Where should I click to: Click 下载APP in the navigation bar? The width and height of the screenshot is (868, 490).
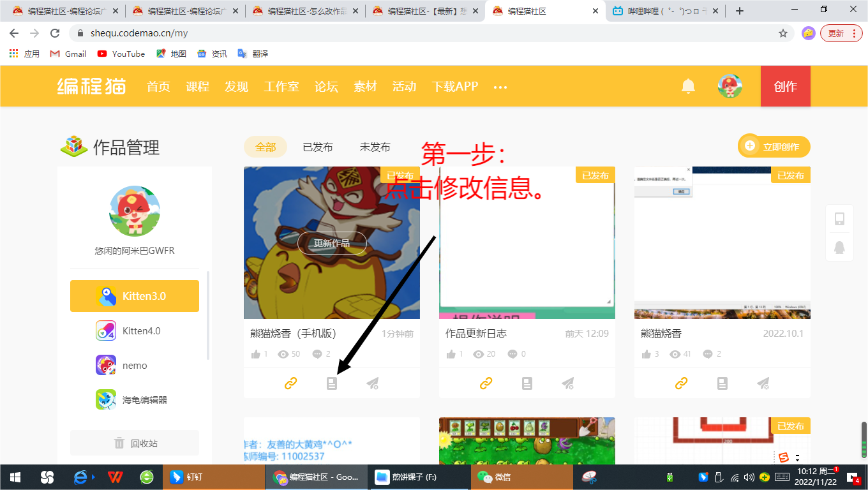(x=454, y=87)
